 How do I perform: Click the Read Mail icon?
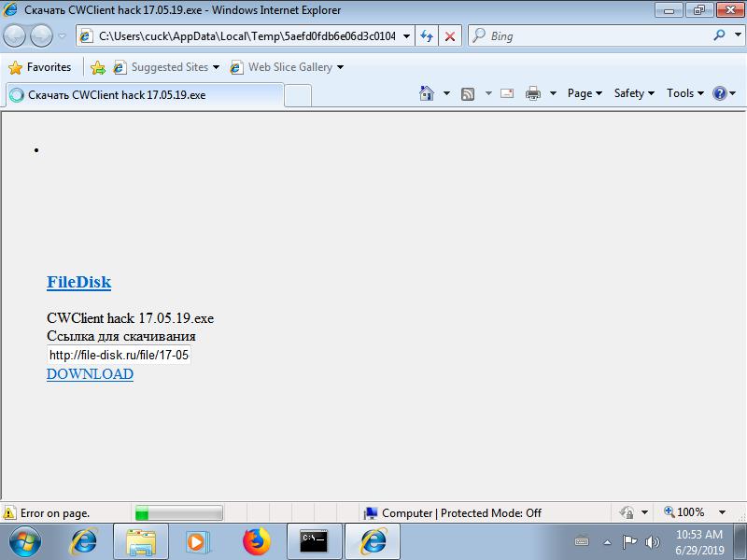507,93
